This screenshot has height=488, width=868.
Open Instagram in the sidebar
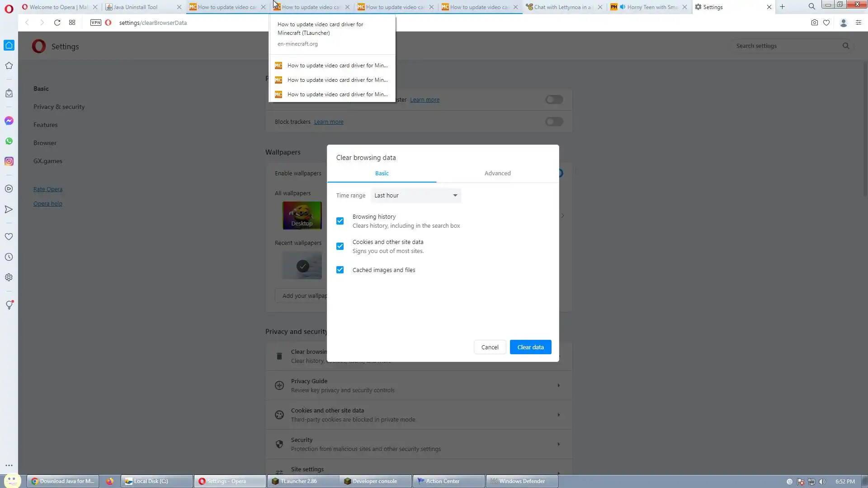[x=9, y=161]
